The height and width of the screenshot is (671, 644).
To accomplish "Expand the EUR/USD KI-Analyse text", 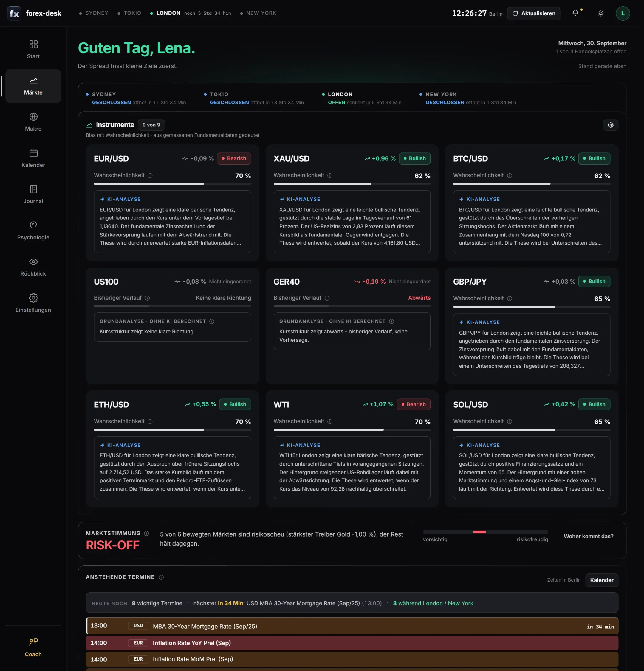I will coord(172,222).
